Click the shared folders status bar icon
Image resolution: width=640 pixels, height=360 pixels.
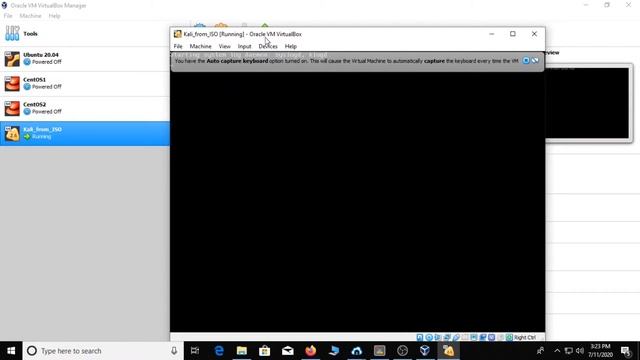[x=464, y=337]
